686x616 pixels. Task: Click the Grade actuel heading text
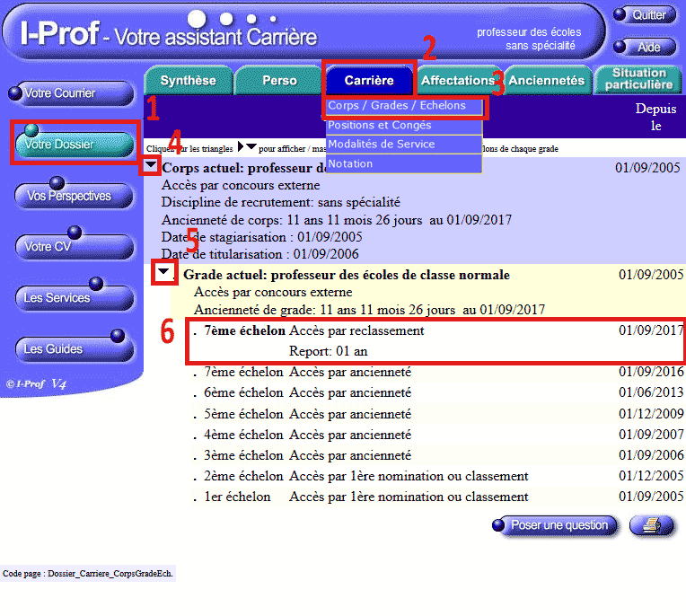pos(347,275)
